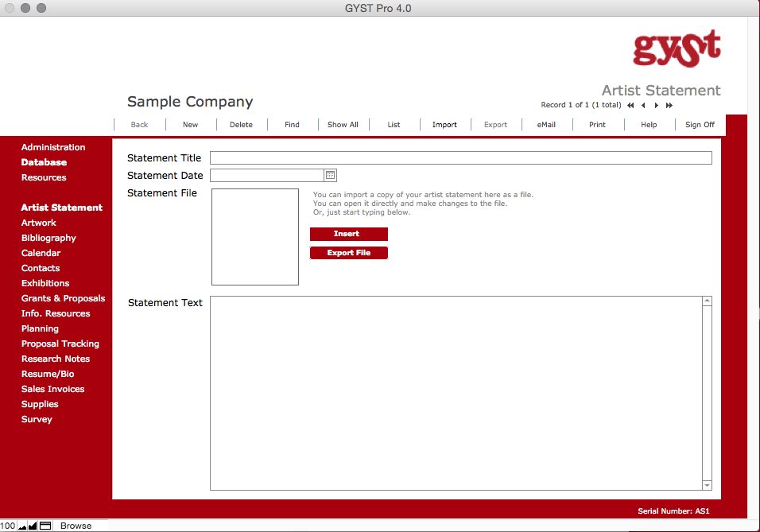This screenshot has height=532, width=760.
Task: Open Research Notes in the sidebar
Action: [56, 359]
